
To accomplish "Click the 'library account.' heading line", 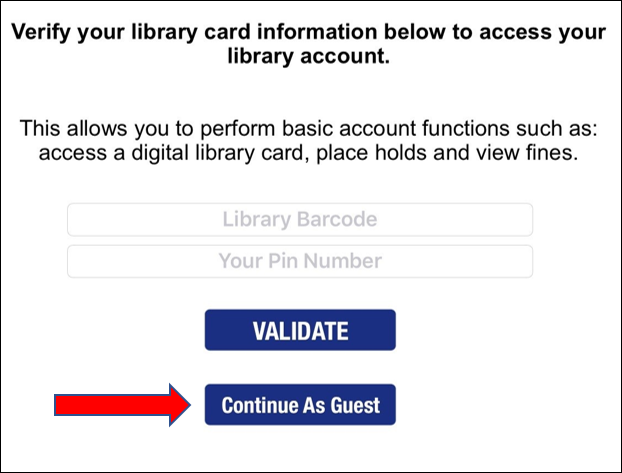I will coord(309,56).
